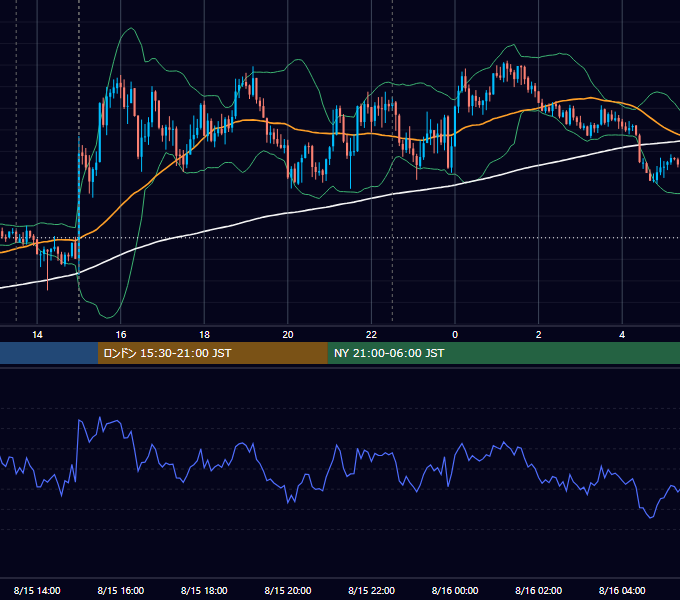Click the NY 21:00-06:00 JST session bar
This screenshot has width=680, height=600.
tap(503, 353)
